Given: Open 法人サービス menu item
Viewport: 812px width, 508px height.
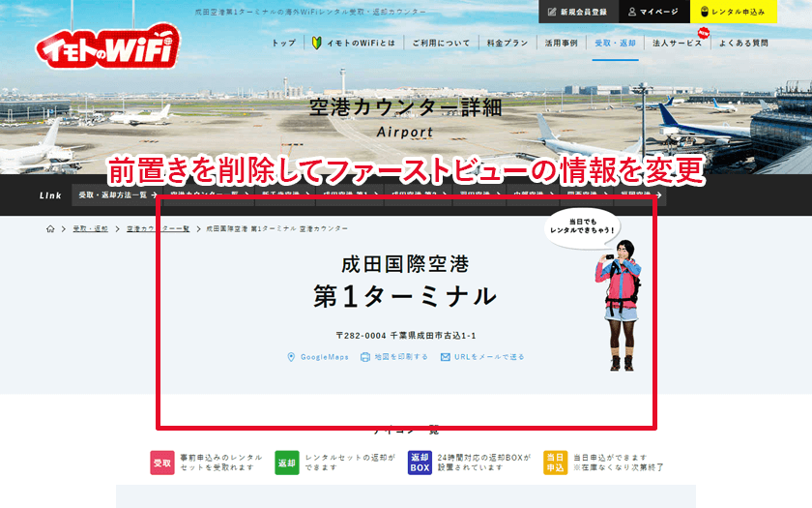Looking at the screenshot, I should coord(677,43).
